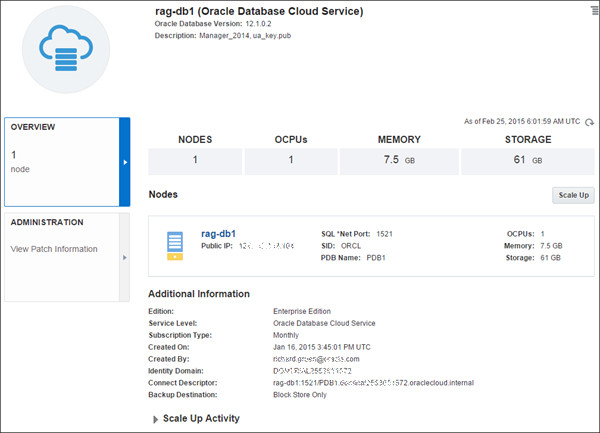The height and width of the screenshot is (433, 600).
Task: Expand the Overview tile arrow
Action: click(125, 162)
